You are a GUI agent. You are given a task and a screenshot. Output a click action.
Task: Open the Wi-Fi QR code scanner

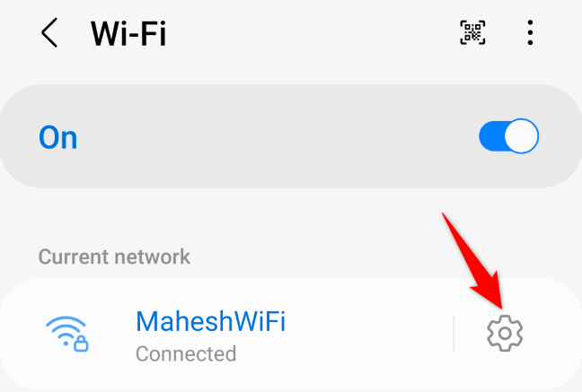472,32
